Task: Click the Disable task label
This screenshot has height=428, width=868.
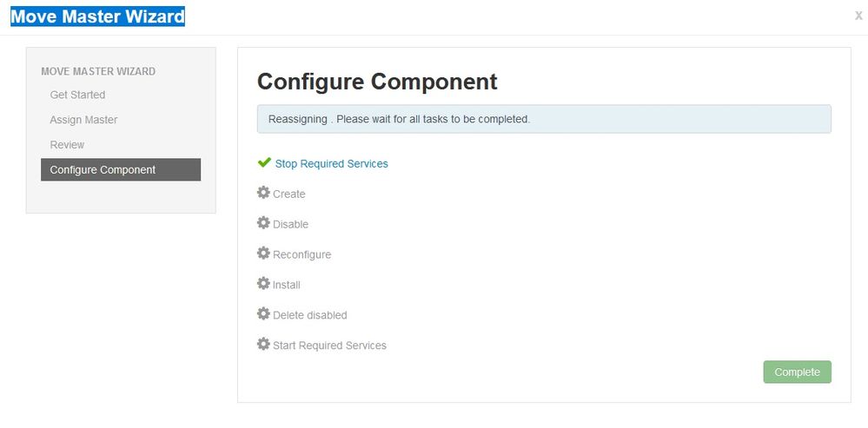Action: click(290, 225)
